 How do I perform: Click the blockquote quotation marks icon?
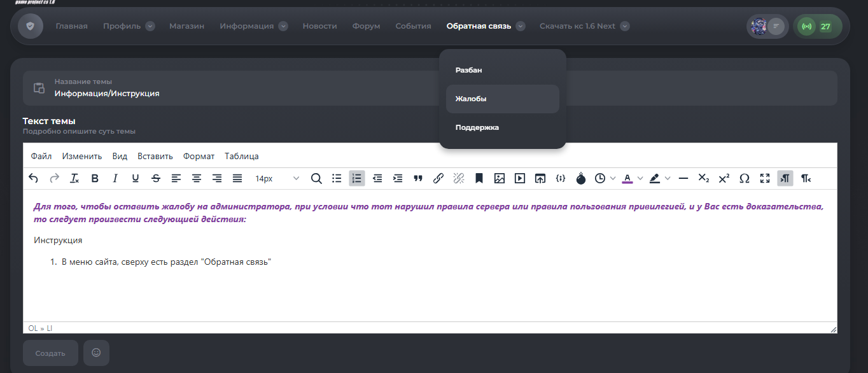pos(418,179)
